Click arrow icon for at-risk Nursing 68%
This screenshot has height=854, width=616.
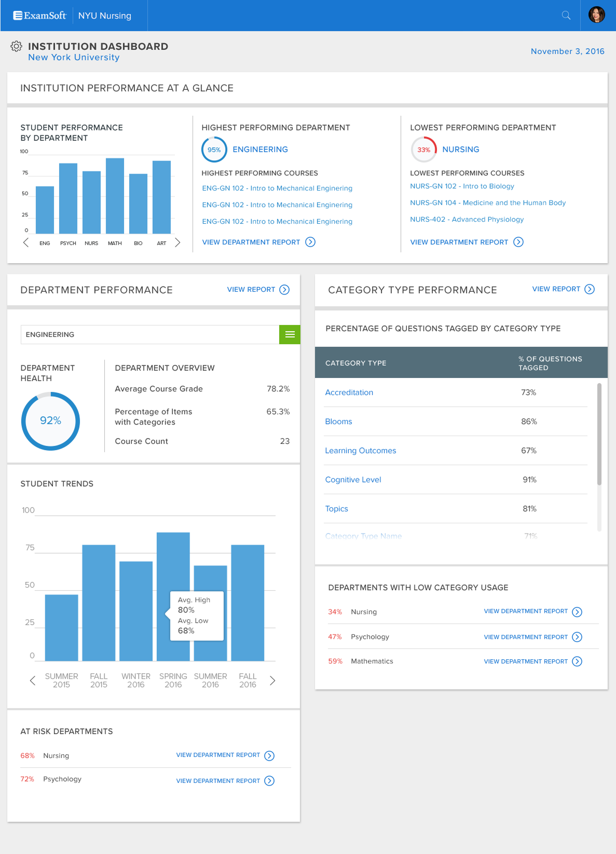pyautogui.click(x=269, y=756)
